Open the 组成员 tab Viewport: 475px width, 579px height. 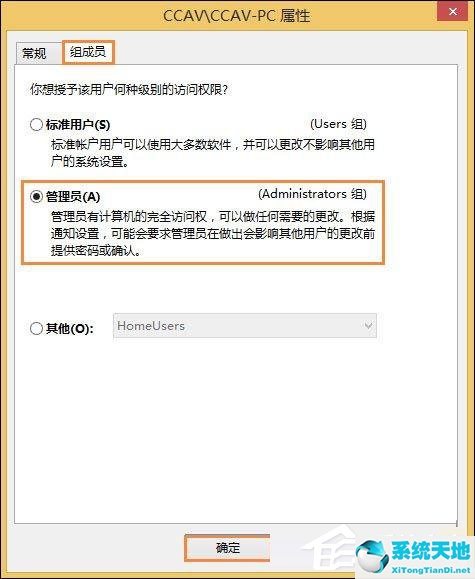tap(88, 52)
